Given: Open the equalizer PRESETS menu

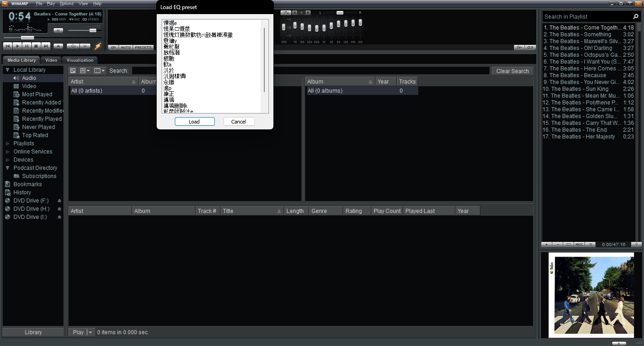Looking at the screenshot, I should (x=143, y=47).
